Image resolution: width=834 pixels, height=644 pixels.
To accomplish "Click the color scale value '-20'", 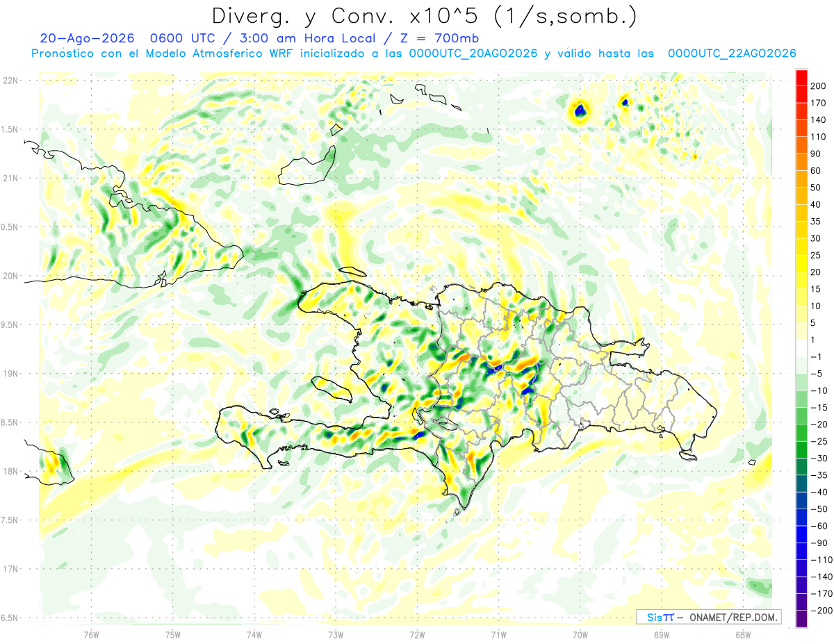I will coord(820,424).
